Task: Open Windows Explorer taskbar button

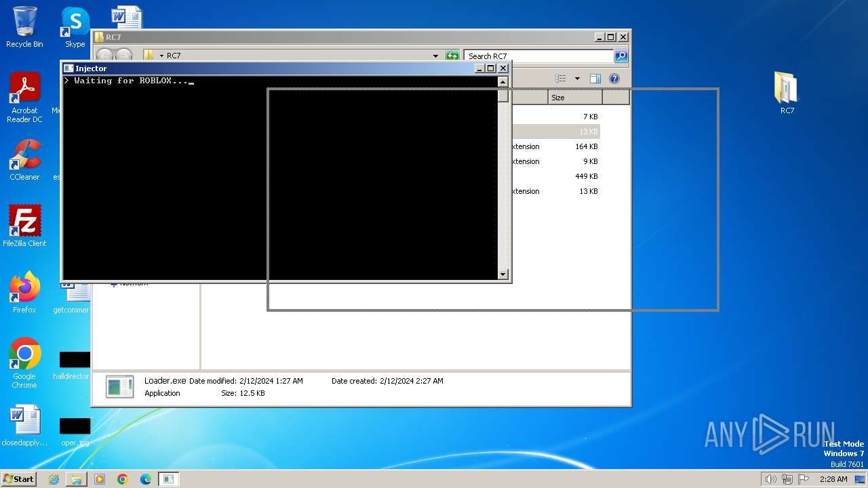Action: [x=77, y=479]
